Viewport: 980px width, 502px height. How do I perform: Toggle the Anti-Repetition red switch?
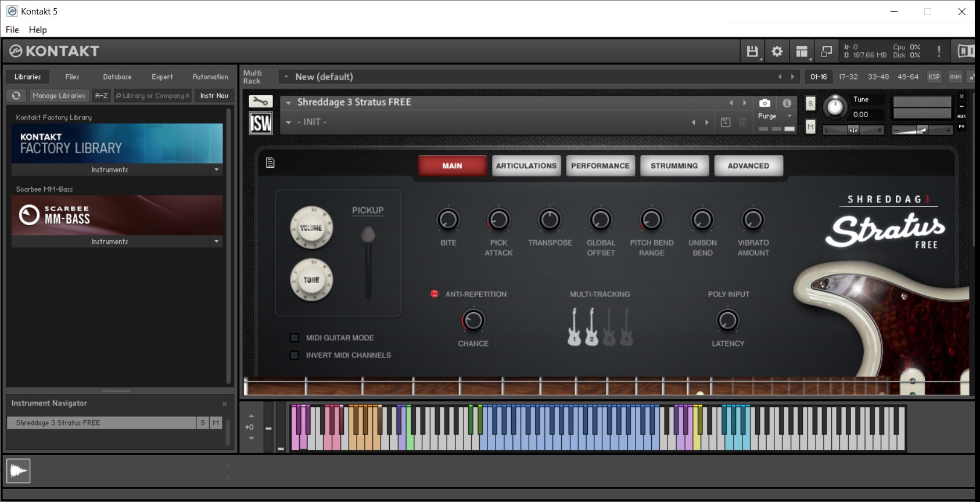434,294
